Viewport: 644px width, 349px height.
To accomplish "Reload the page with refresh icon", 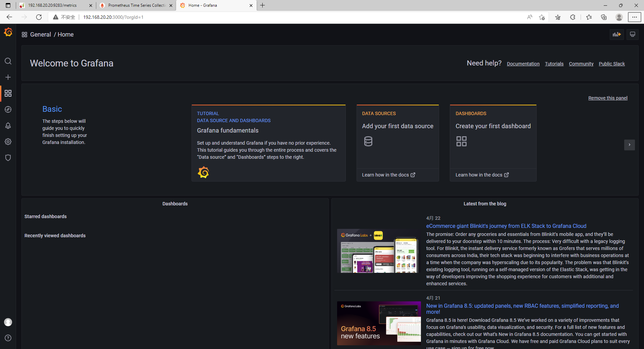I will [39, 17].
